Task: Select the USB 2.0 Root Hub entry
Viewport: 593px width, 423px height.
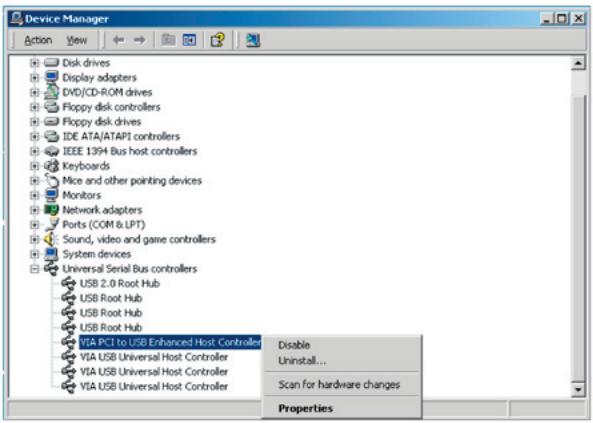Action: tap(120, 283)
